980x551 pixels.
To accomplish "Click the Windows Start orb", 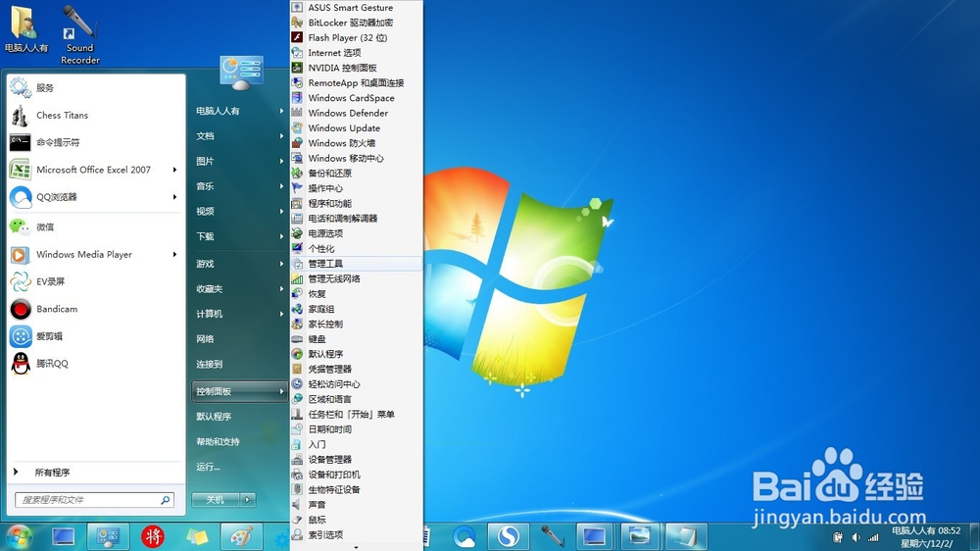I will pyautogui.click(x=19, y=536).
